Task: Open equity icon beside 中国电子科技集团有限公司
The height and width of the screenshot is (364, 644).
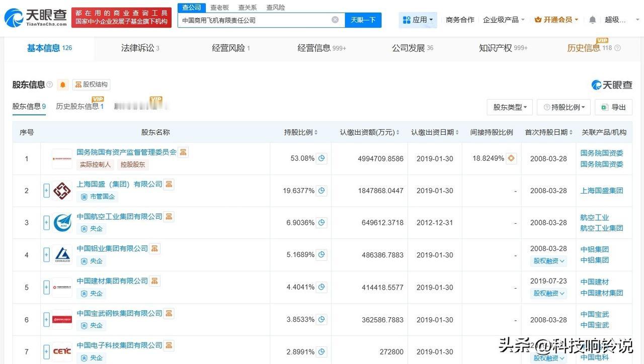Action: click(169, 345)
